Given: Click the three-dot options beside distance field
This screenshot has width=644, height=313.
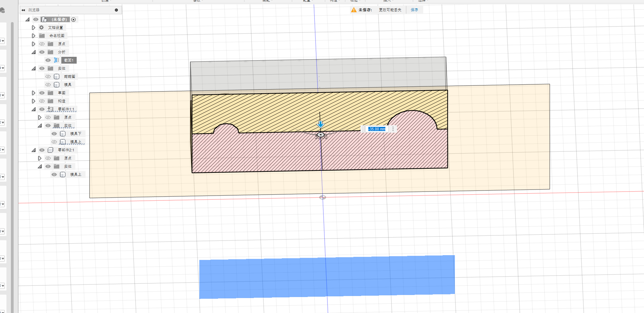Looking at the screenshot, I should point(393,129).
